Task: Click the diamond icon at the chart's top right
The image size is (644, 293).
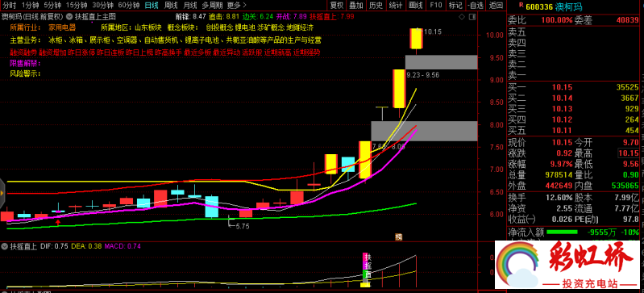Action: (462, 17)
